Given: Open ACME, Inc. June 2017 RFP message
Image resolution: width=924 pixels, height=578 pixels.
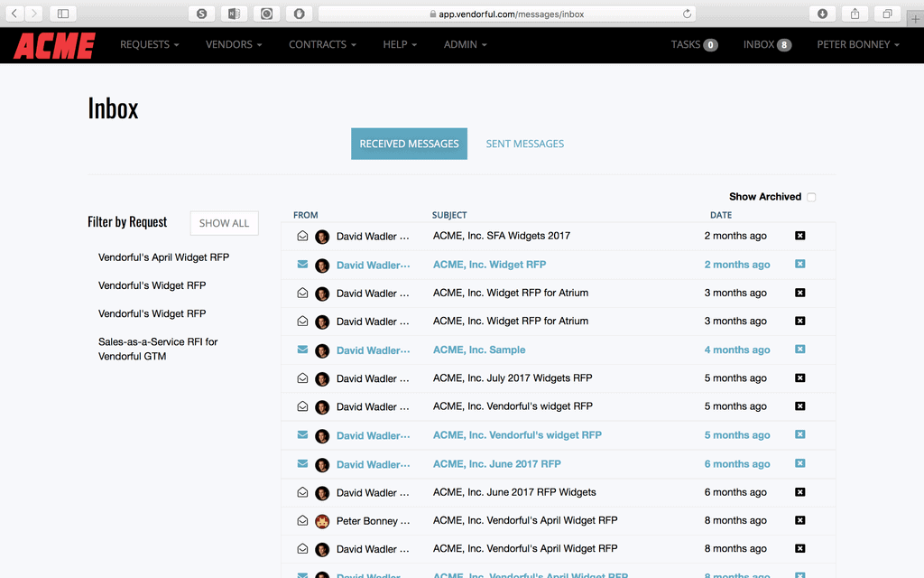Looking at the screenshot, I should click(x=497, y=464).
